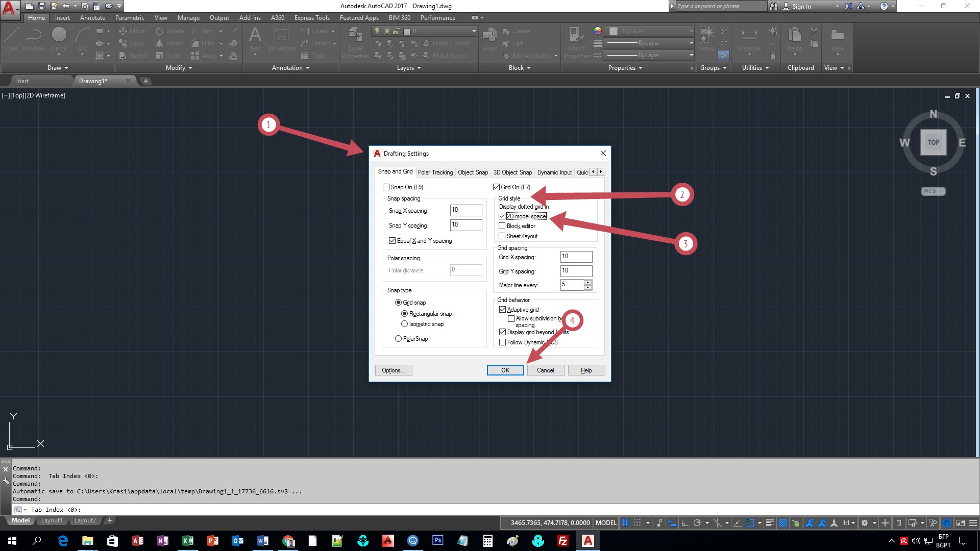Select the Line tool in Draw panel
Viewport: 980px width, 551px height.
[x=12, y=39]
